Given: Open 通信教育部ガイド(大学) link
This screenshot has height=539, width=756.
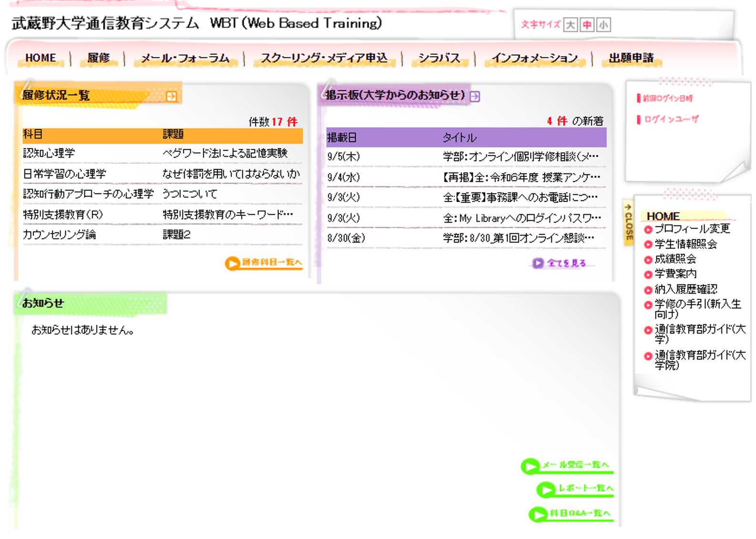Looking at the screenshot, I should tap(700, 334).
